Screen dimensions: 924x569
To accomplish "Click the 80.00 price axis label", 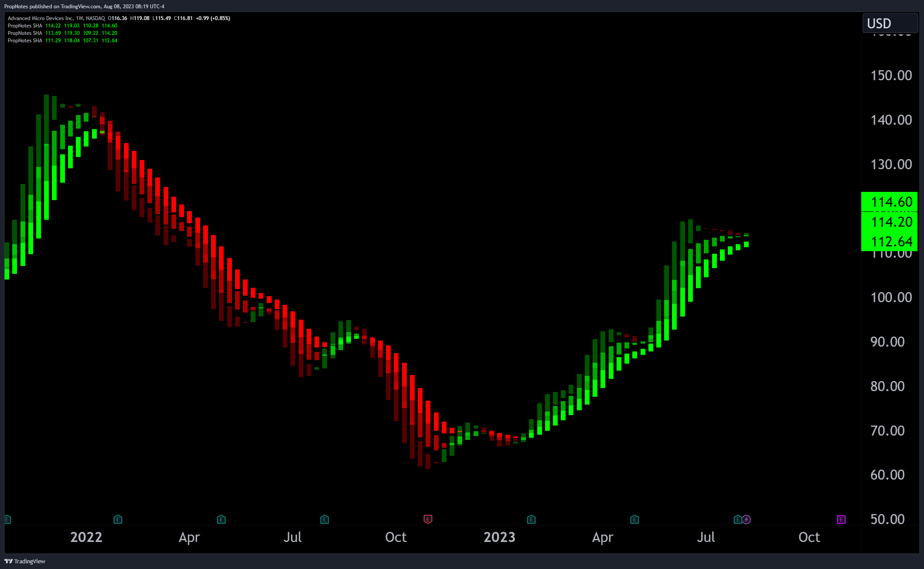I will tap(887, 386).
